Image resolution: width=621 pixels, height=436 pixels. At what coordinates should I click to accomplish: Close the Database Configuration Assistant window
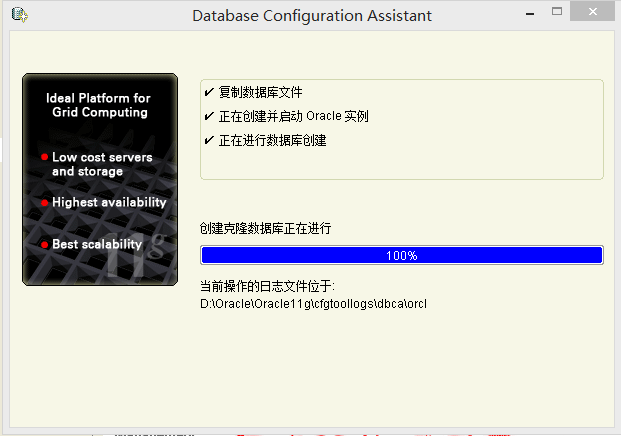592,11
